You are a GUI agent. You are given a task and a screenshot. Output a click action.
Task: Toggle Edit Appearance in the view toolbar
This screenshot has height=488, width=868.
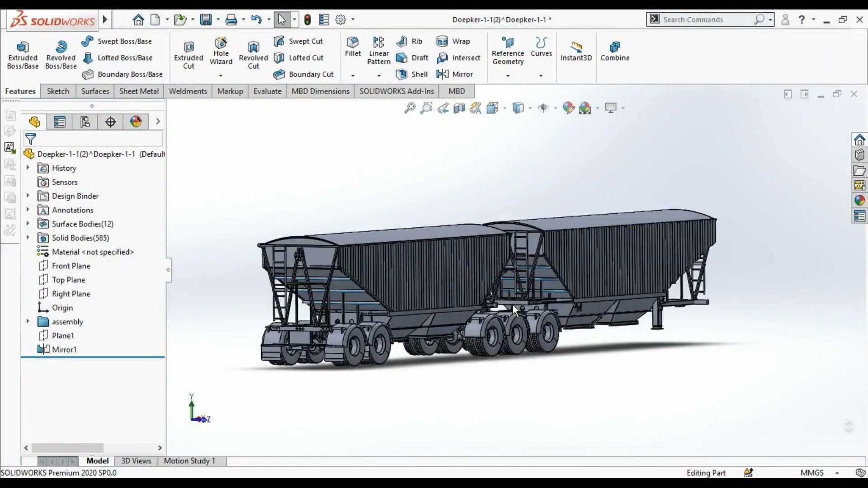[x=569, y=108]
